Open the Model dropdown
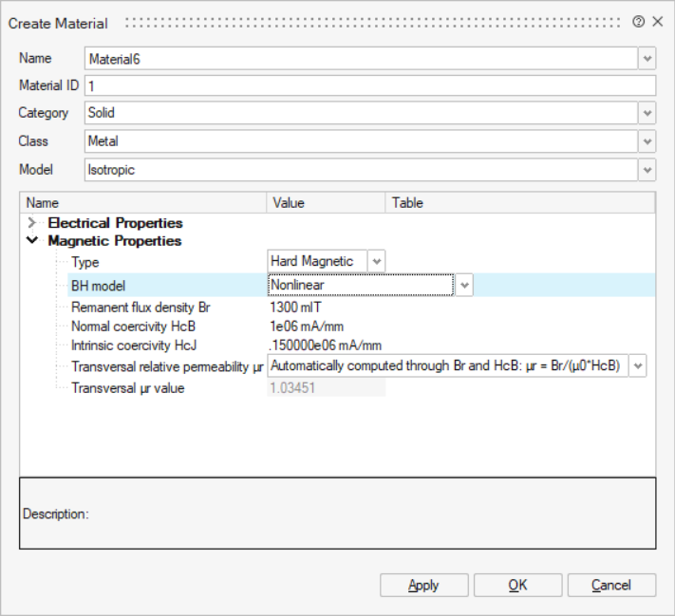 647,170
